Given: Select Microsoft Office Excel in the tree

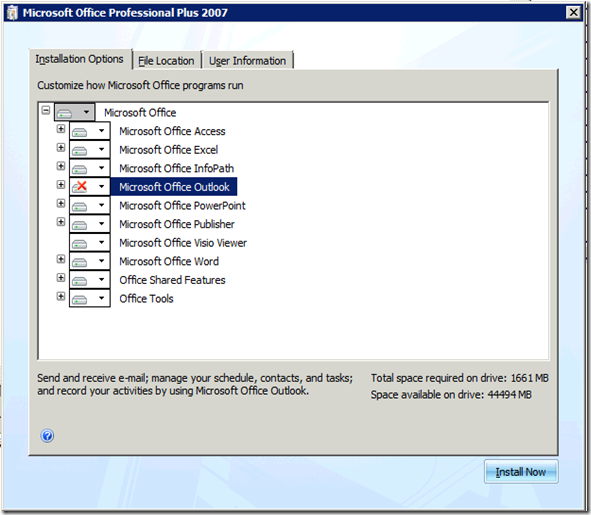Looking at the screenshot, I should [x=168, y=150].
